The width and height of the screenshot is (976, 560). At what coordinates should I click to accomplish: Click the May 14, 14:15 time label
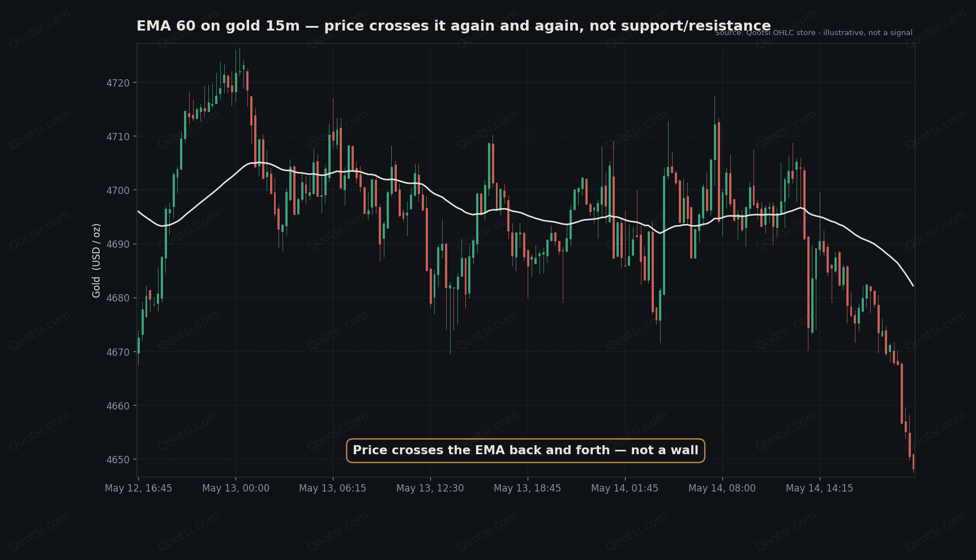point(819,488)
